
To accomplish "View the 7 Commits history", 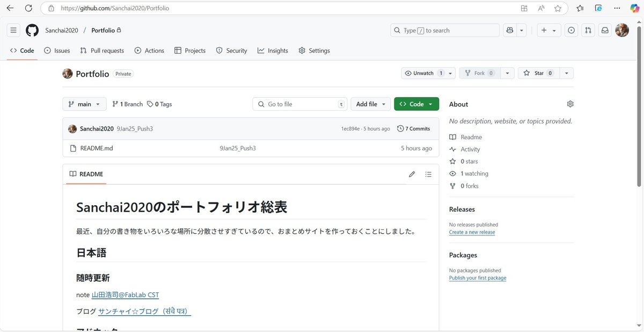I will coord(413,128).
